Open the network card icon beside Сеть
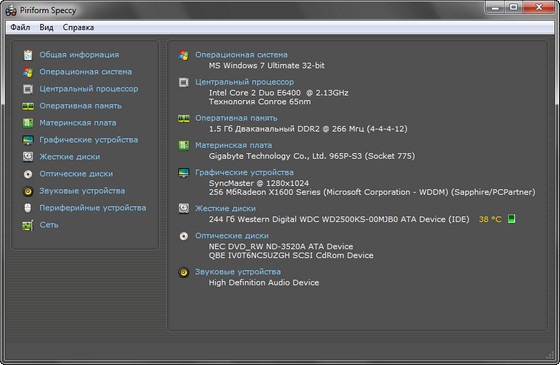This screenshot has width=560, height=365. 28,225
